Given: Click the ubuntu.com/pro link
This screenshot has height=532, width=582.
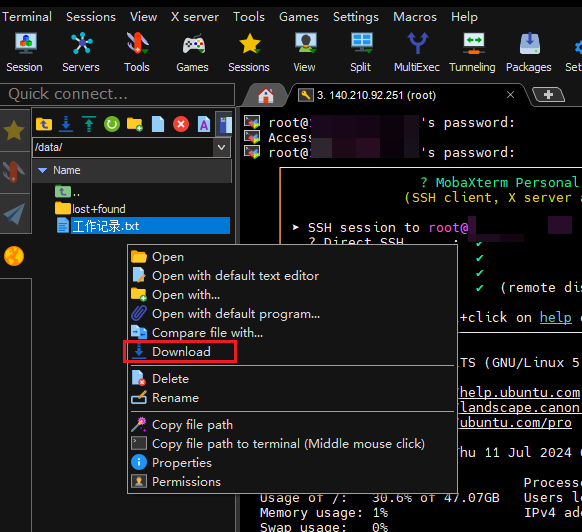Looking at the screenshot, I should [x=515, y=422].
